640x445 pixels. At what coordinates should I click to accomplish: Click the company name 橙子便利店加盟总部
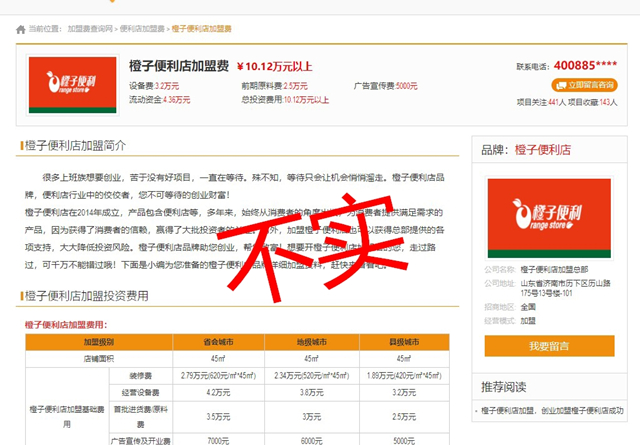coord(554,269)
